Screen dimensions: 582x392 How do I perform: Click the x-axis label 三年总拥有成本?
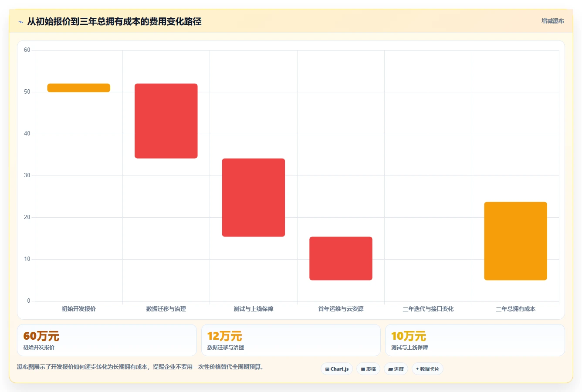tap(515, 309)
